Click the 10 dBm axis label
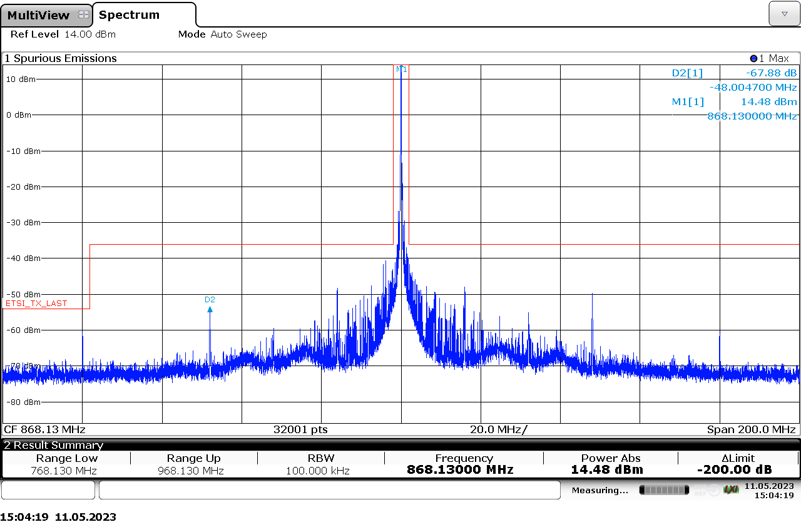Screen dimensions: 801x532 (x=21, y=79)
